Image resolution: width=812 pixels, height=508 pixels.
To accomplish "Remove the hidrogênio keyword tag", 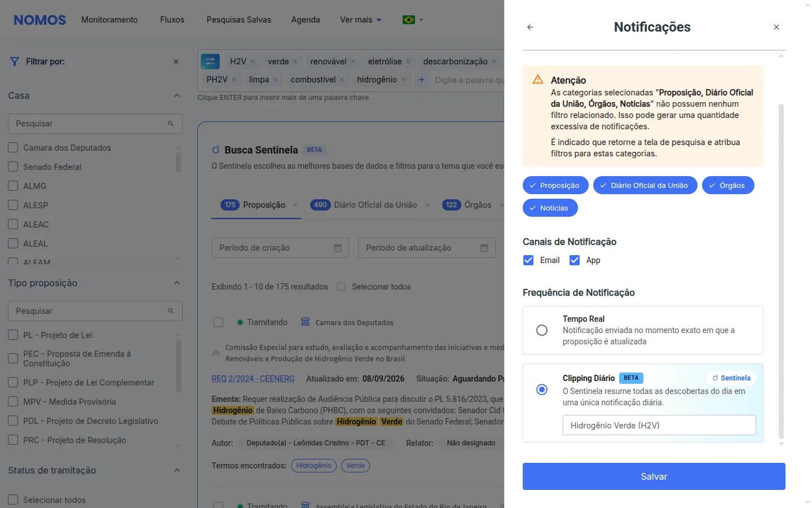I will pos(403,80).
